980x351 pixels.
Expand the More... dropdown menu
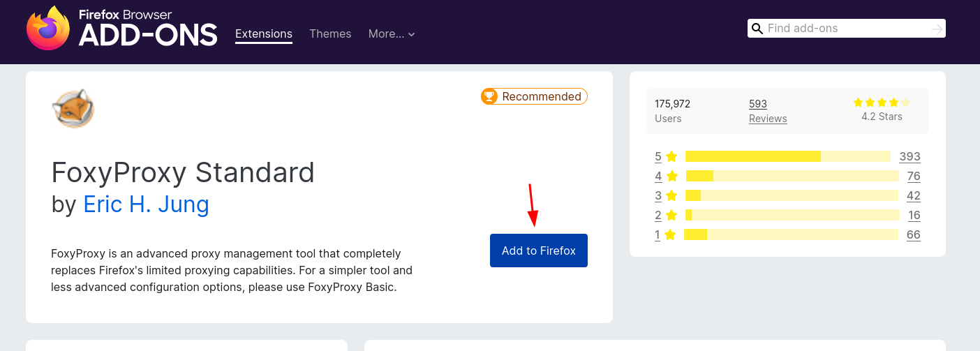[392, 33]
